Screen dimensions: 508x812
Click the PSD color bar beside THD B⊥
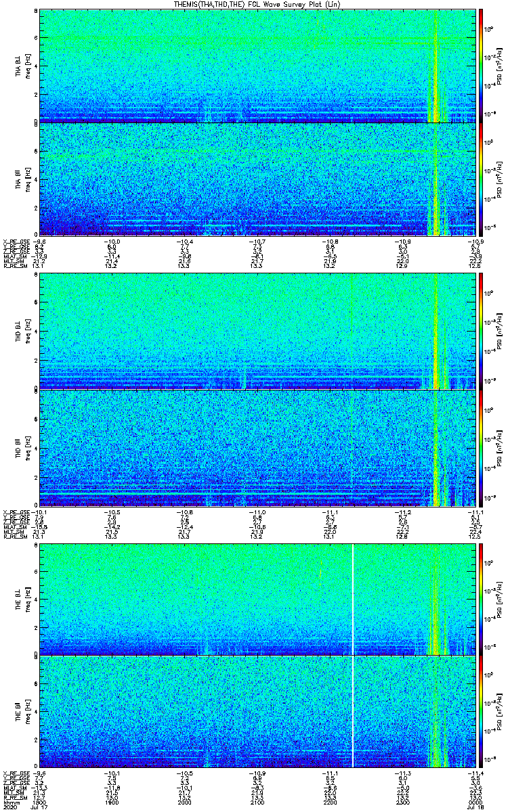coord(481,330)
